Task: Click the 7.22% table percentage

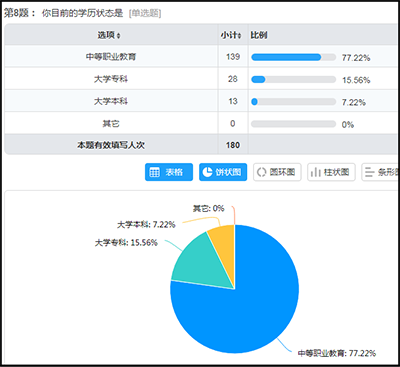Action: coord(354,102)
